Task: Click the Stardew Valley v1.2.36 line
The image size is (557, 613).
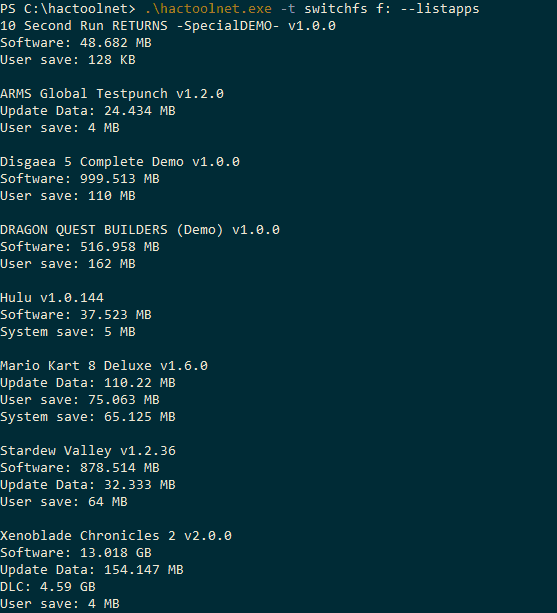Action: pos(88,451)
